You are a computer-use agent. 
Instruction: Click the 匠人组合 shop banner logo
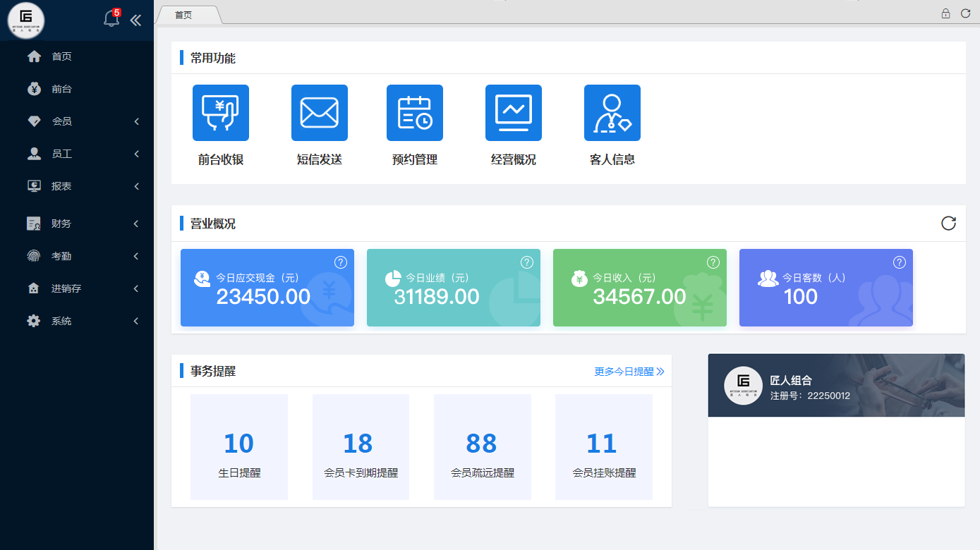point(744,386)
